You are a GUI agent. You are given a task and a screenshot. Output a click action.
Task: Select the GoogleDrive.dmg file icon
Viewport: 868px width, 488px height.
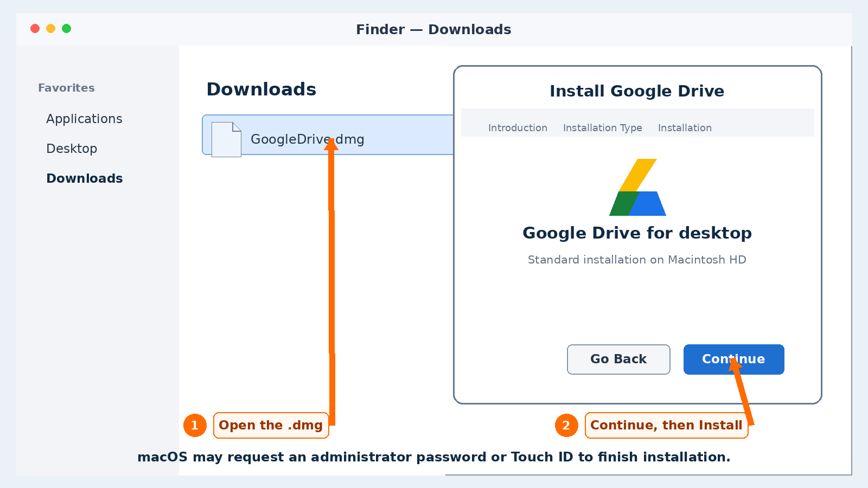tap(226, 139)
